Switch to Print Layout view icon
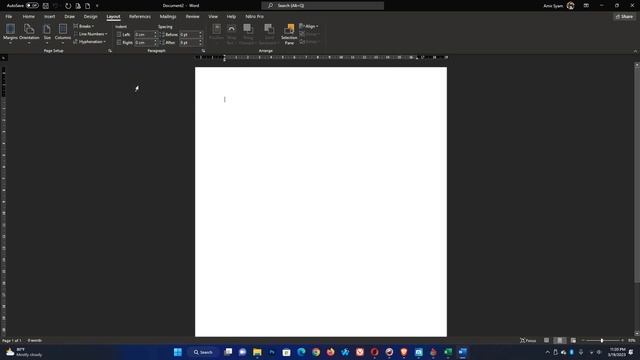The width and height of the screenshot is (640, 360). tap(560, 340)
